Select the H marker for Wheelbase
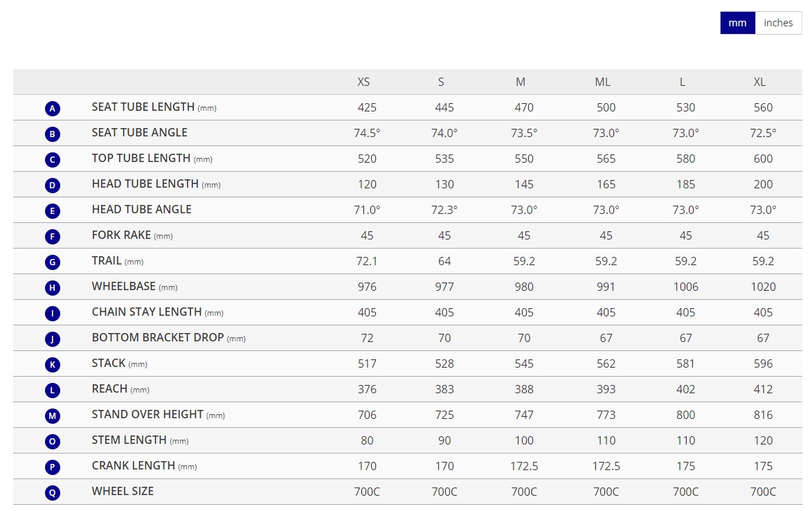The image size is (812, 511). [53, 288]
